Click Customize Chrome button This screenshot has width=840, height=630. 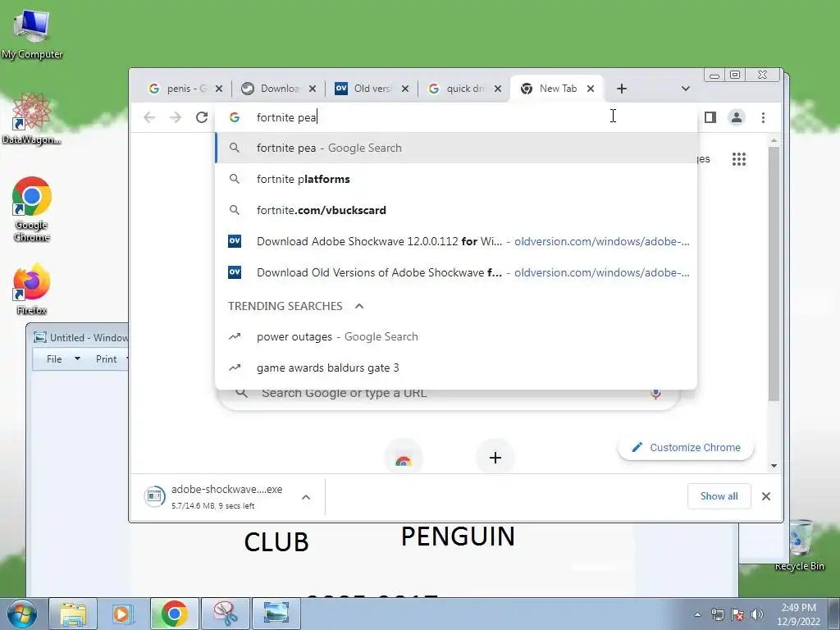686,447
